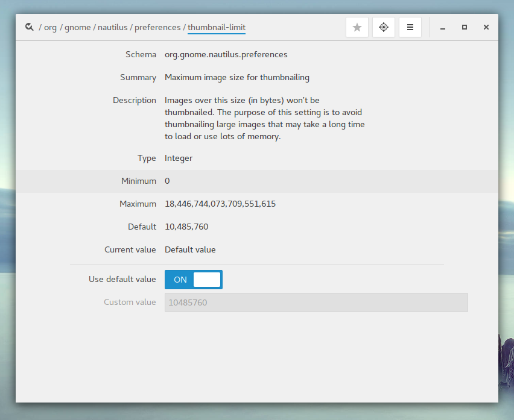The image size is (514, 420).
Task: Maximize the dconf editor window
Action: 464,27
